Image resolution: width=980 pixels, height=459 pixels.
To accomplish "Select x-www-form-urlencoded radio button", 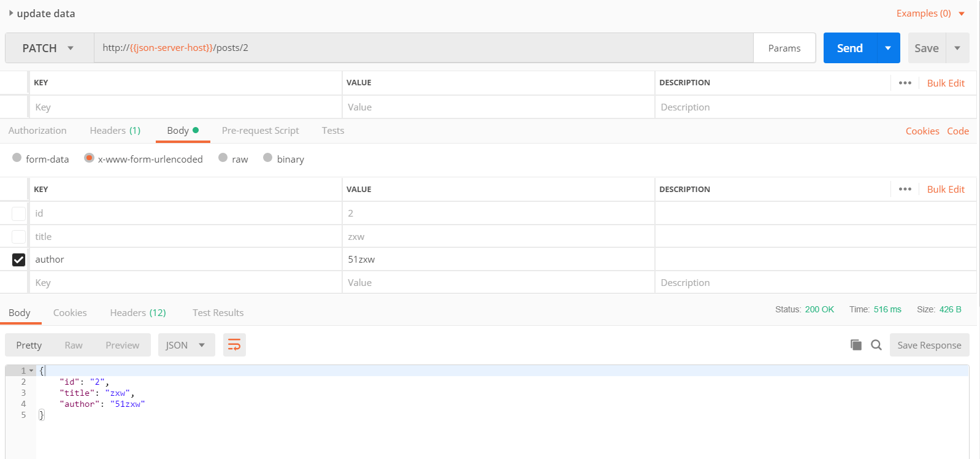I will [89, 158].
